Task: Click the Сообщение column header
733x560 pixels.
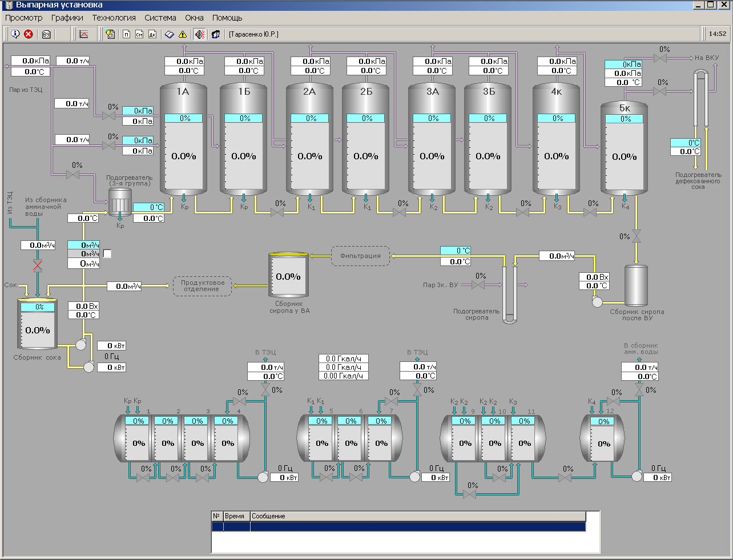Action: [418, 516]
